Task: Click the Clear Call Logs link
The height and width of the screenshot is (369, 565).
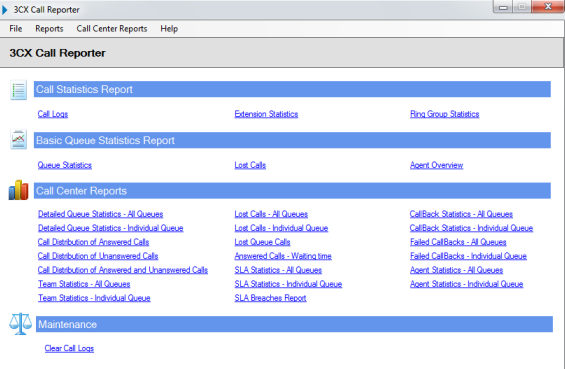Action: pos(69,348)
